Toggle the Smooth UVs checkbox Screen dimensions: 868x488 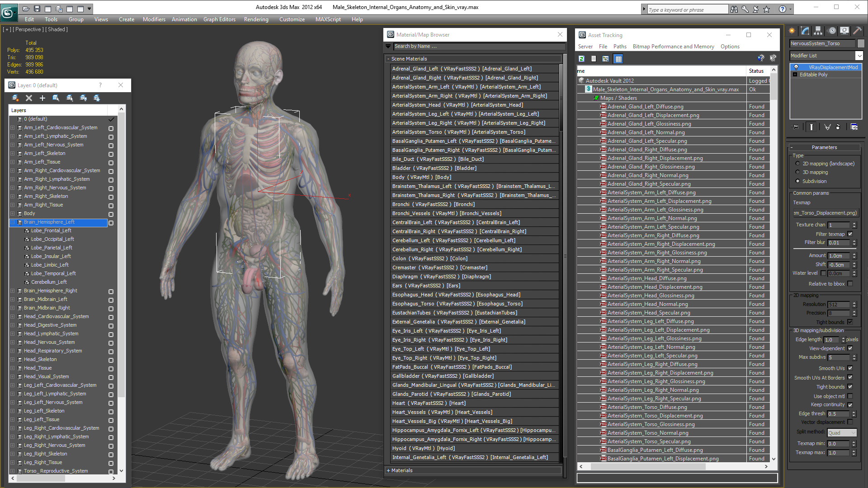850,368
